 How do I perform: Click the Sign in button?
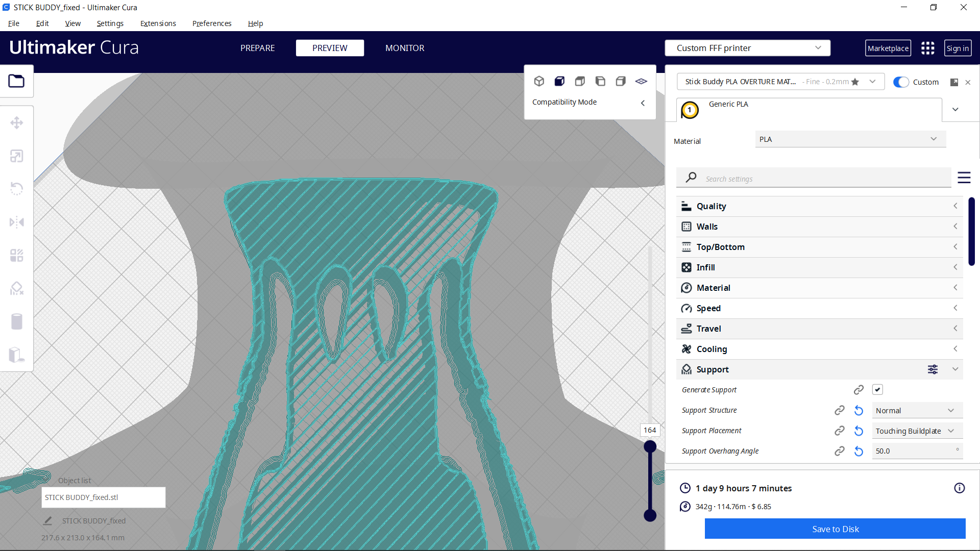pyautogui.click(x=958, y=48)
